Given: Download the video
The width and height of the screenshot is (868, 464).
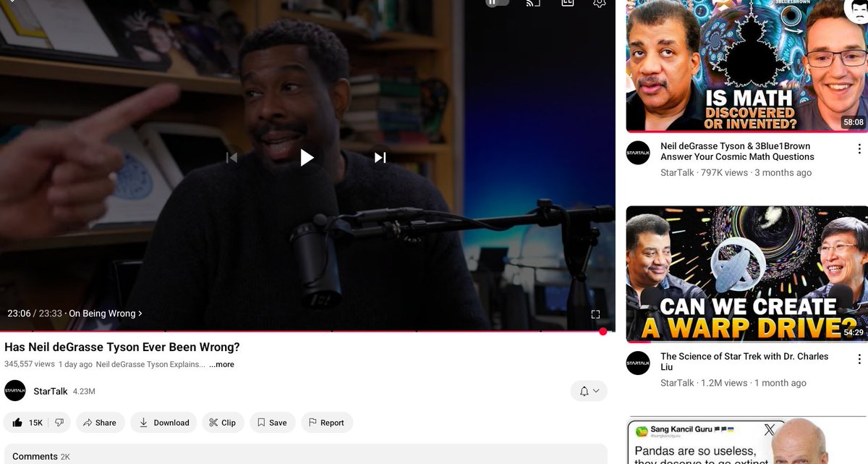Looking at the screenshot, I should (163, 423).
